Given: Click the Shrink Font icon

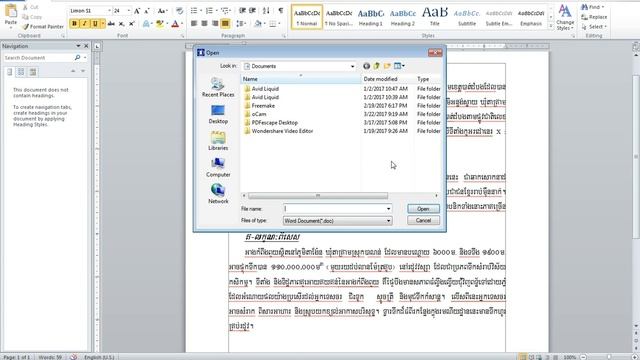Looking at the screenshot, I should pos(147,11).
